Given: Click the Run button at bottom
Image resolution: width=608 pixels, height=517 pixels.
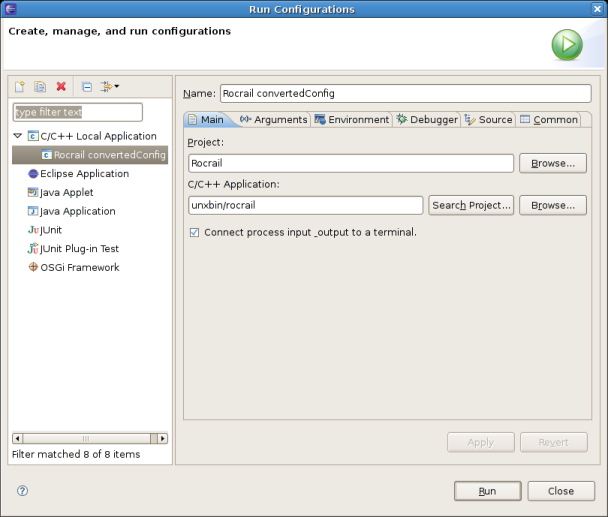Looking at the screenshot, I should click(x=487, y=491).
